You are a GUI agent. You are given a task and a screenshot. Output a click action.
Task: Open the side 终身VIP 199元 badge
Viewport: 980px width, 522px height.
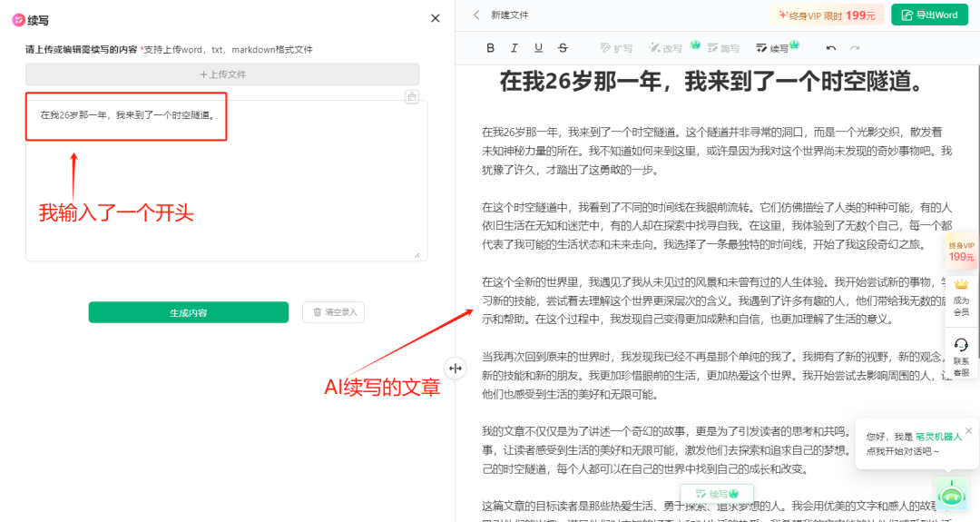coord(961,251)
